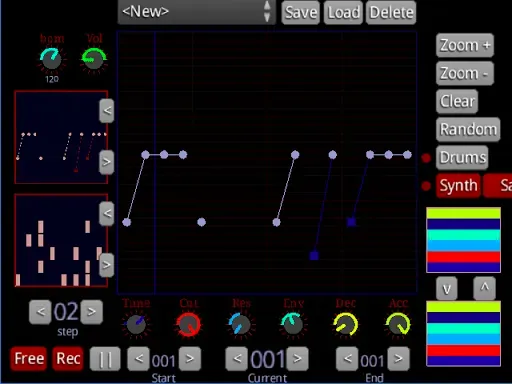
Task: Turn the Tune knob
Action: [136, 324]
